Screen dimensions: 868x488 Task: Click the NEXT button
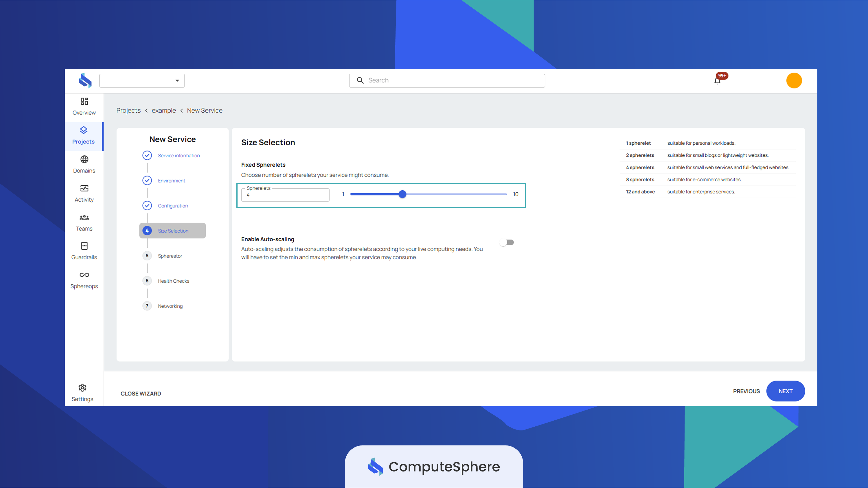coord(786,391)
